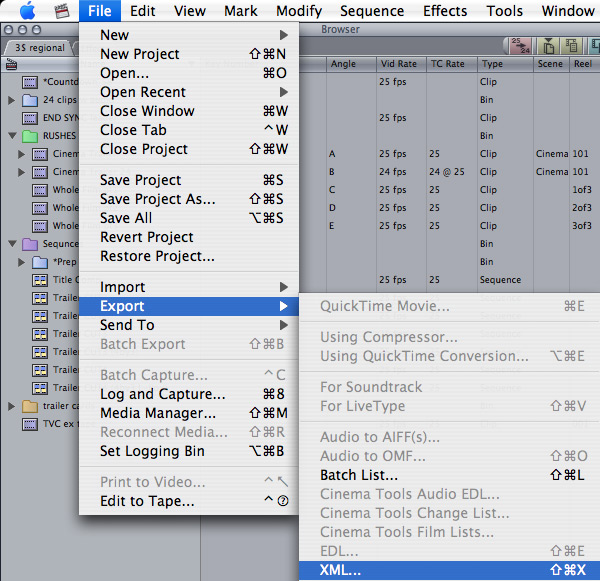
Task: Choose Batch List... export option
Action: click(449, 475)
